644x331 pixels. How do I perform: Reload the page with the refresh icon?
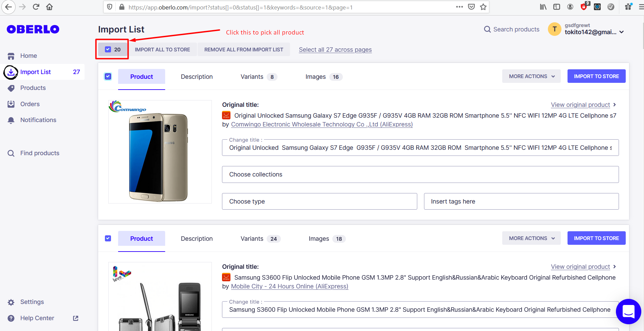[x=36, y=7]
